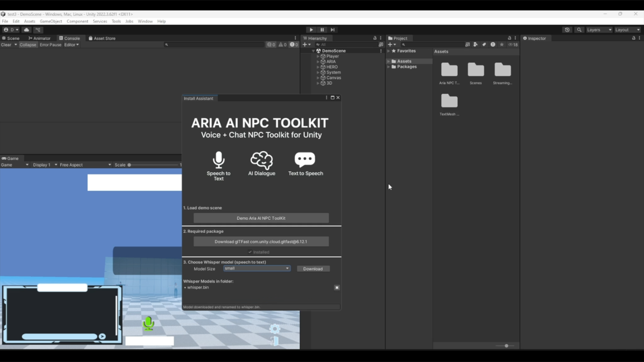Image resolution: width=644 pixels, height=362 pixels.
Task: Click the Demo Aria AI NPC ToolKit button
Action: 261,218
